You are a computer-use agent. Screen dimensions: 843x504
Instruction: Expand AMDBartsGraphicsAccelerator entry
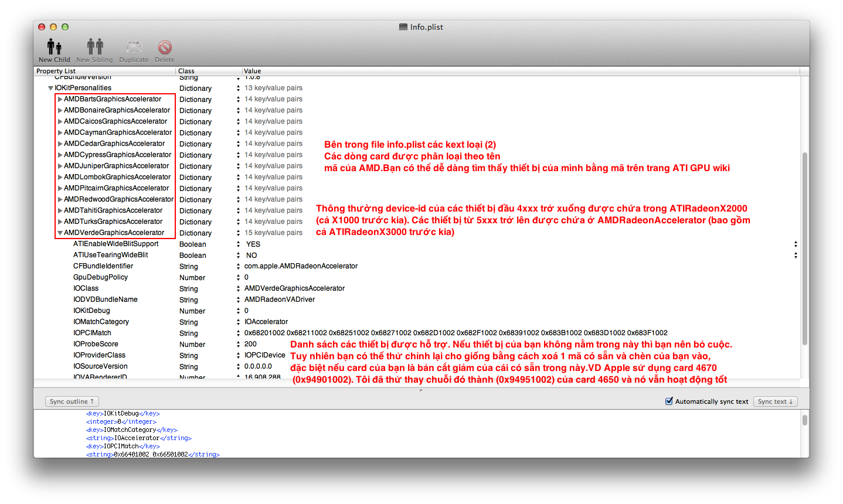point(60,99)
